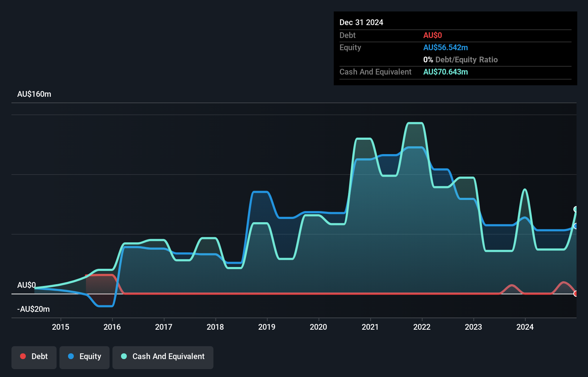588x377 pixels.
Task: Toggle the Equity series off
Action: [84, 357]
